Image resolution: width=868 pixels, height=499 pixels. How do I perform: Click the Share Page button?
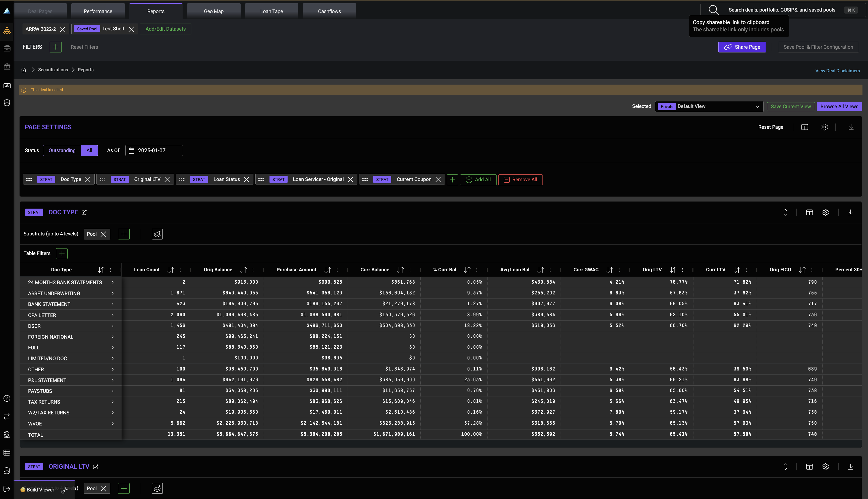click(742, 47)
